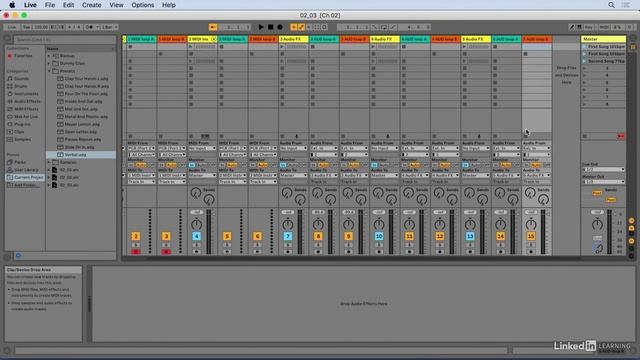640x360 pixels.
Task: Open the View menu
Action: (116, 5)
